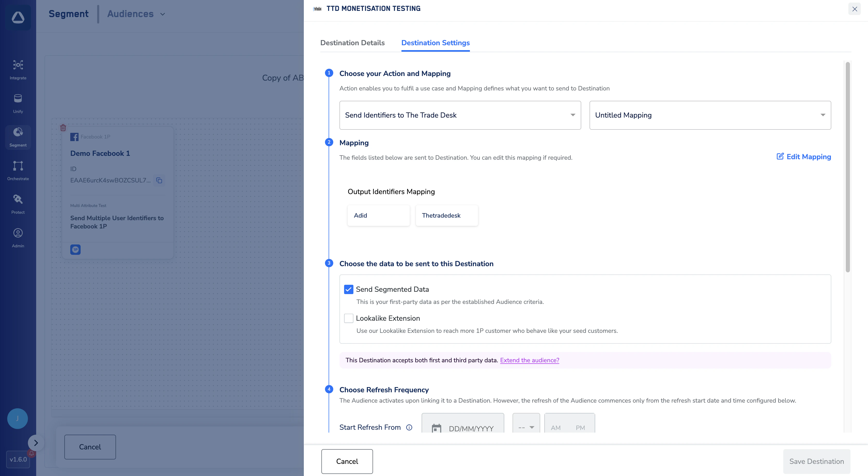Click the Adid identifier chip
The height and width of the screenshot is (476, 868).
pyautogui.click(x=378, y=216)
